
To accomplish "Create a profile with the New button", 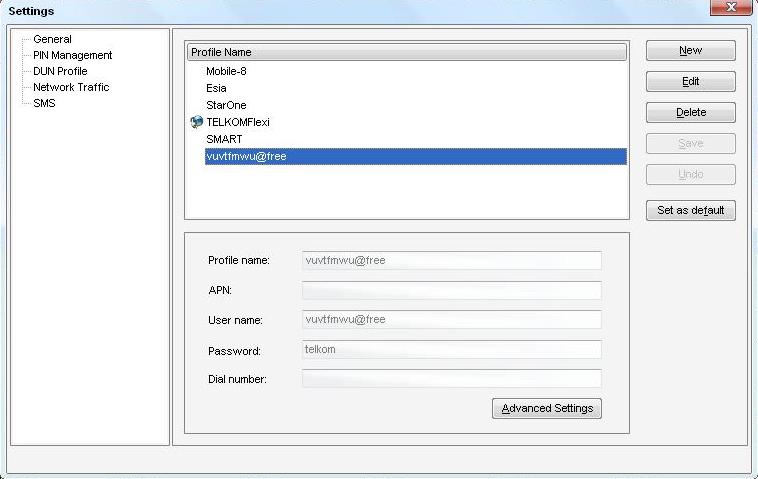I will (x=691, y=50).
